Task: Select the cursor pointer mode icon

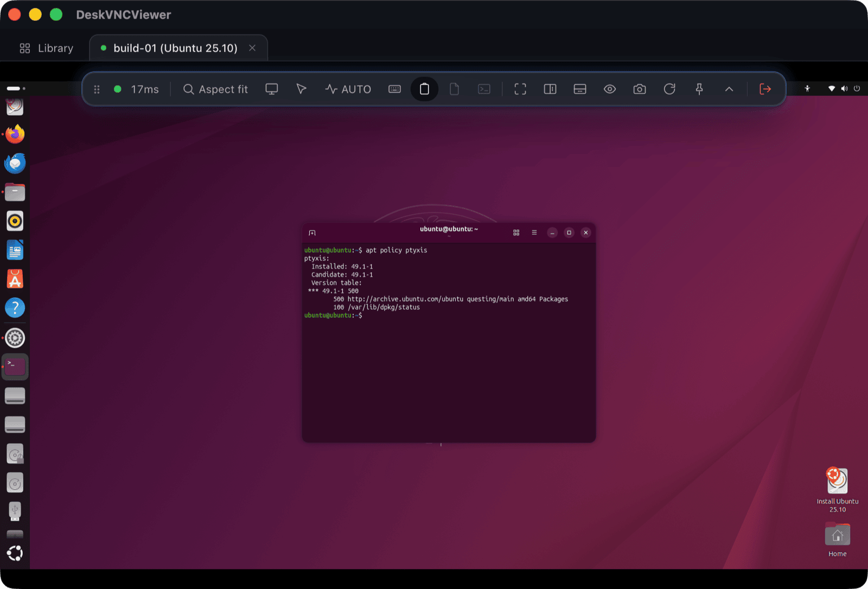Action: coord(302,89)
